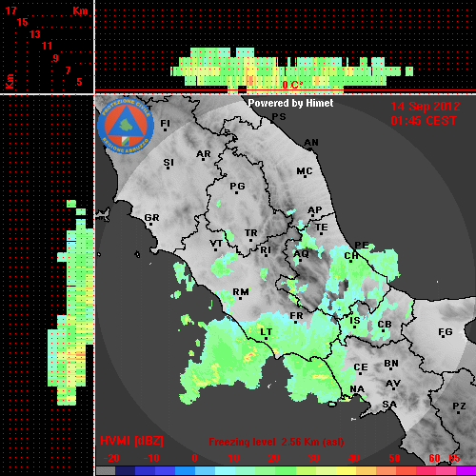This screenshot has height=476, width=476.
Task: Click the gray swatch at color bar start
Action: (106, 470)
